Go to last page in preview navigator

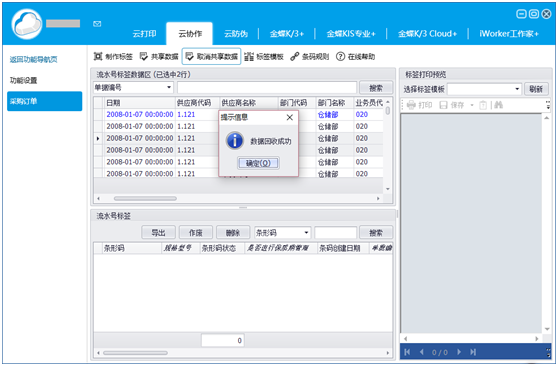pos(473,352)
